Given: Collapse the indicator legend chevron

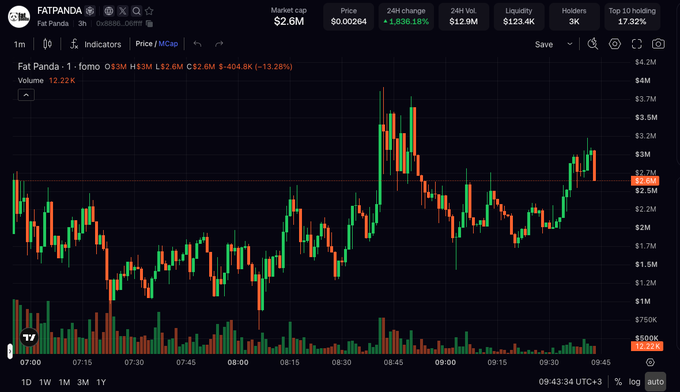Looking at the screenshot, I should click(x=26, y=95).
